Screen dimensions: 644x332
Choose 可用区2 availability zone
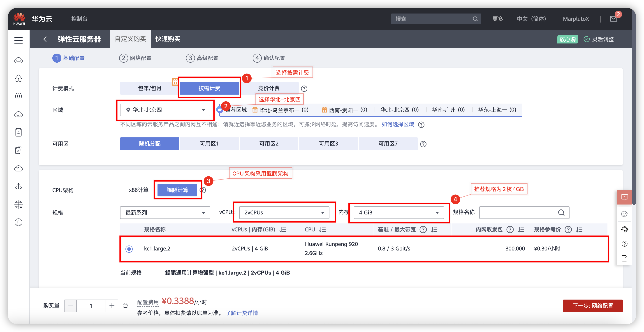pyautogui.click(x=269, y=143)
